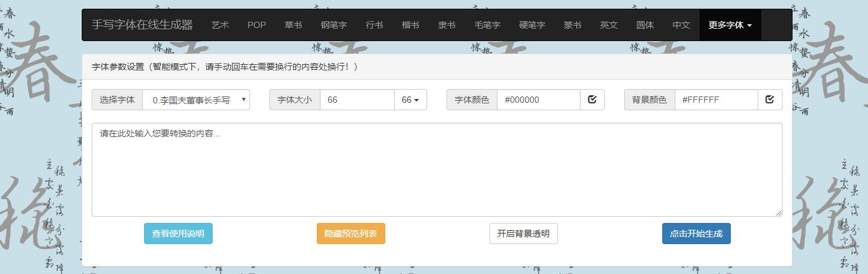Open the 毛笔字 category

tap(487, 25)
